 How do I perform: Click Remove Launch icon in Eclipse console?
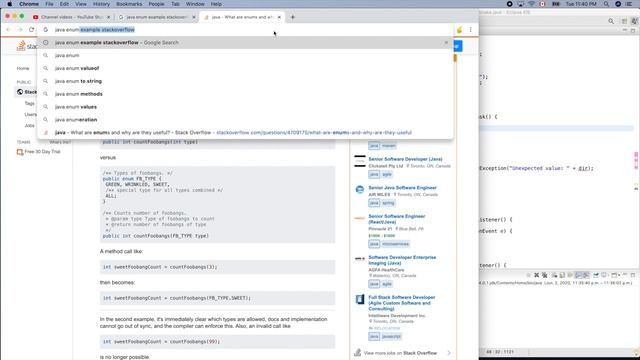pyautogui.click(x=537, y=275)
